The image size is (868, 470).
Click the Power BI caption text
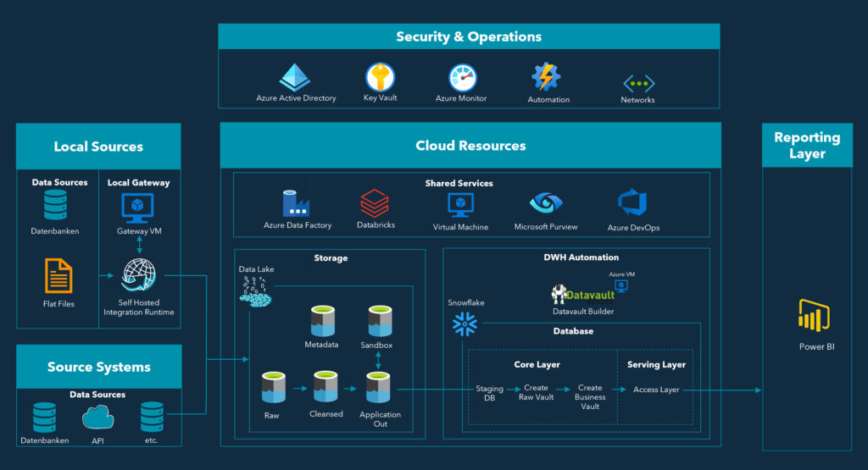(x=816, y=346)
